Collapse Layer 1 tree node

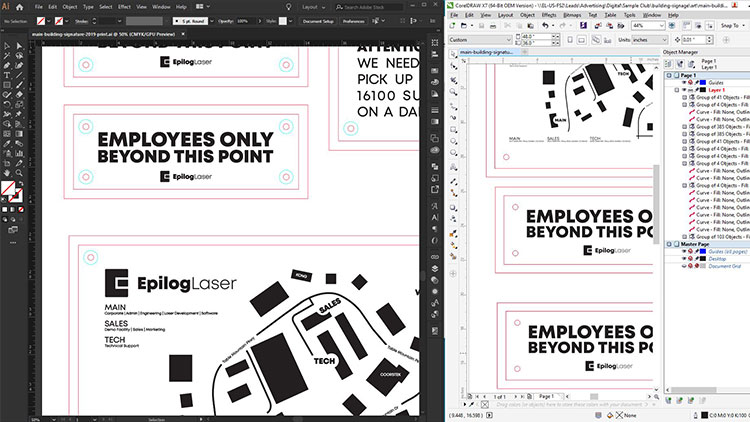(676, 89)
